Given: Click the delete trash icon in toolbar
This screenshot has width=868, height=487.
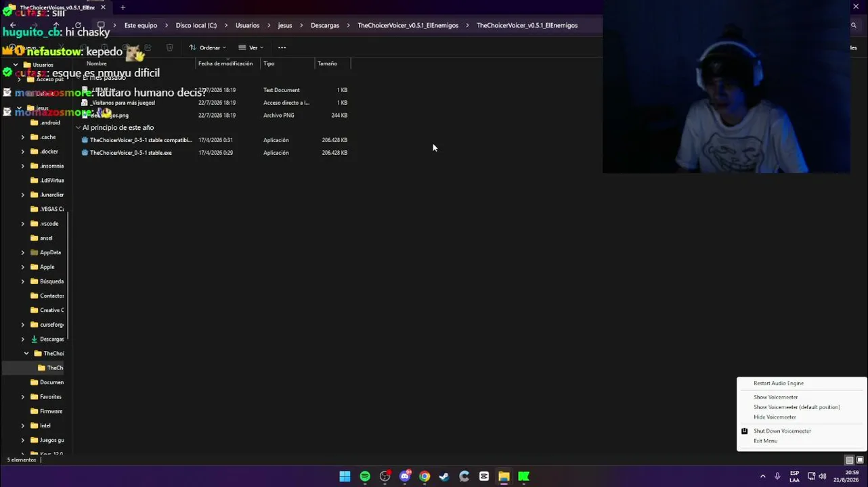Looking at the screenshot, I should point(170,47).
